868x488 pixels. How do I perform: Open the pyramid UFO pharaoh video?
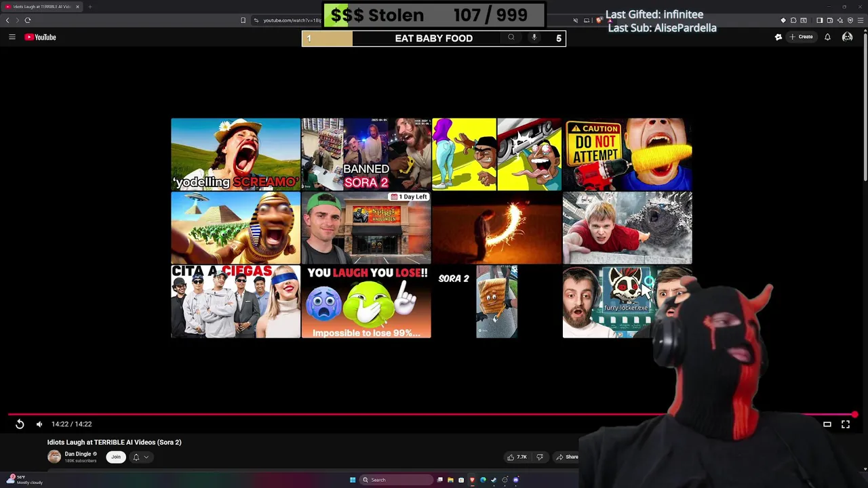(x=235, y=228)
